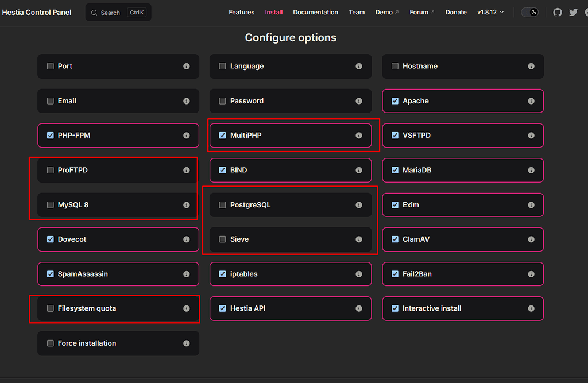
Task: Click the Twitter icon in the header
Action: point(574,11)
